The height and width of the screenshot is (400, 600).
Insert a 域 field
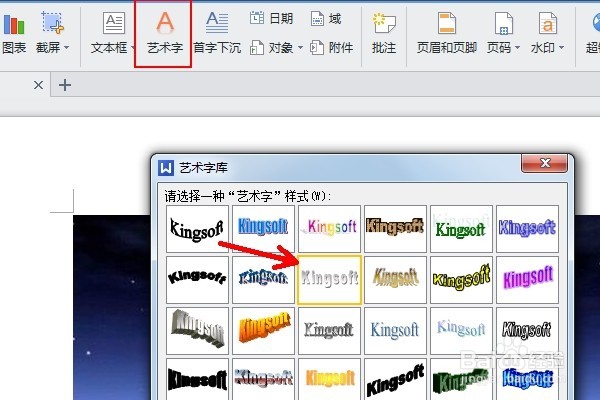(x=326, y=18)
